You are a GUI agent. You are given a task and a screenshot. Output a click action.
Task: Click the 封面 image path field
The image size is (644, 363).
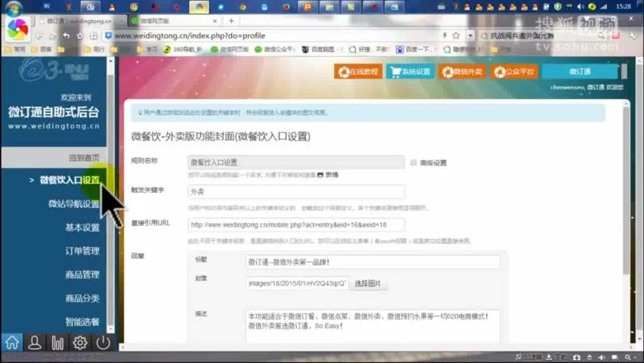tap(297, 284)
